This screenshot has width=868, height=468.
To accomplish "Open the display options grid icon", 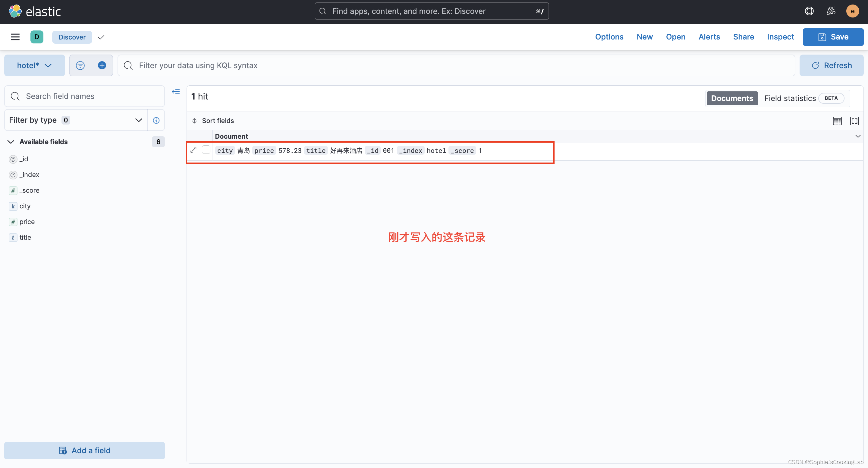I will [837, 121].
